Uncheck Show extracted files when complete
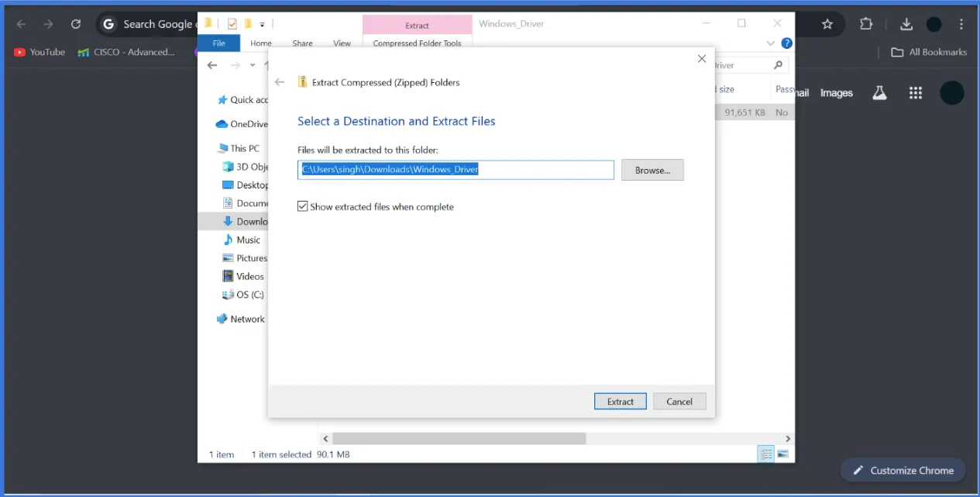 (303, 207)
